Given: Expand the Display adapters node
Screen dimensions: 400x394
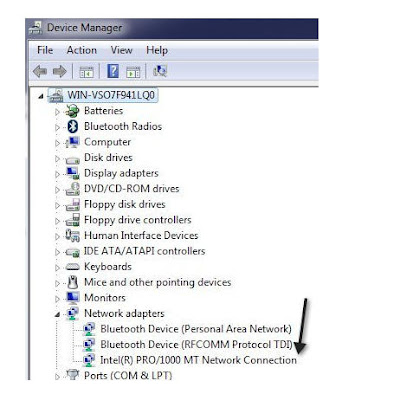Looking at the screenshot, I should (57, 174).
